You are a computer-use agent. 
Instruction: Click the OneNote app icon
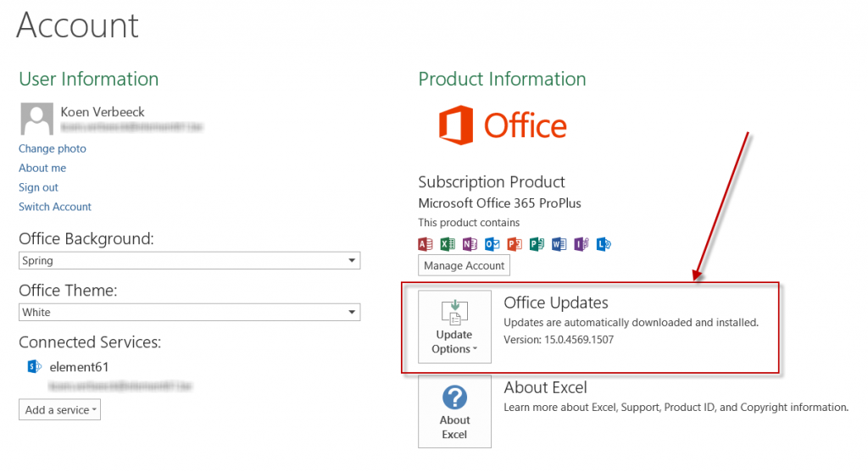coord(470,244)
